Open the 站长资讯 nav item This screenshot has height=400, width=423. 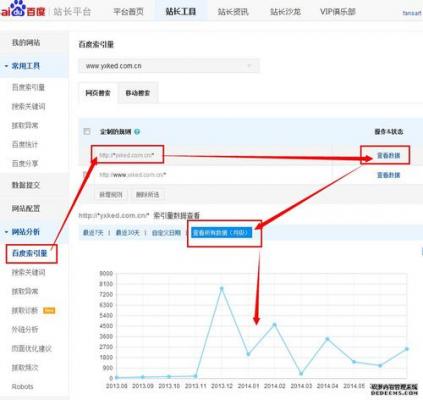coord(233,12)
